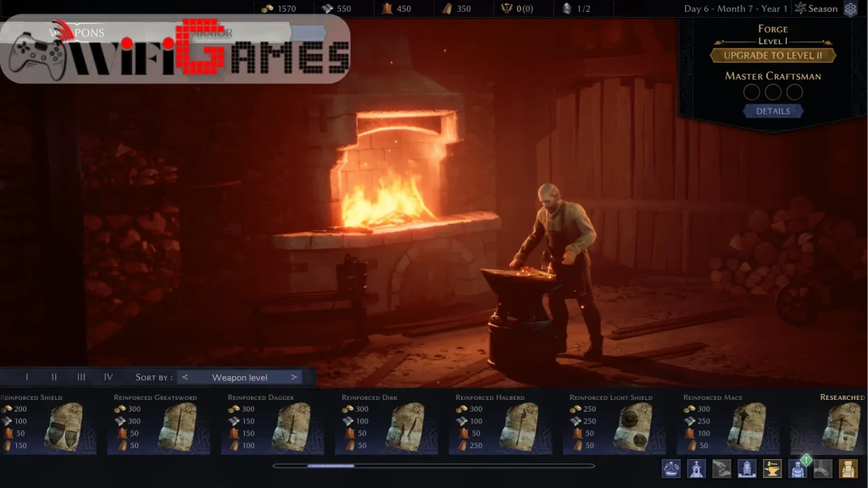Click next sort option right arrow
This screenshot has width=868, height=488.
294,377
